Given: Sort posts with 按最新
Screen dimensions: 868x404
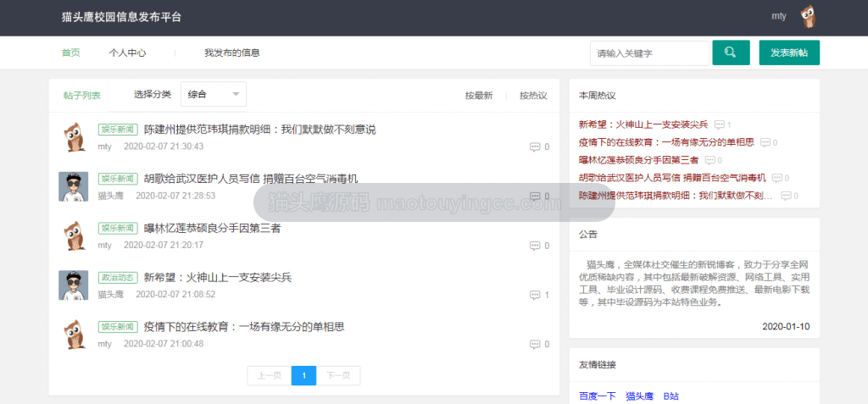Looking at the screenshot, I should click(x=479, y=95).
